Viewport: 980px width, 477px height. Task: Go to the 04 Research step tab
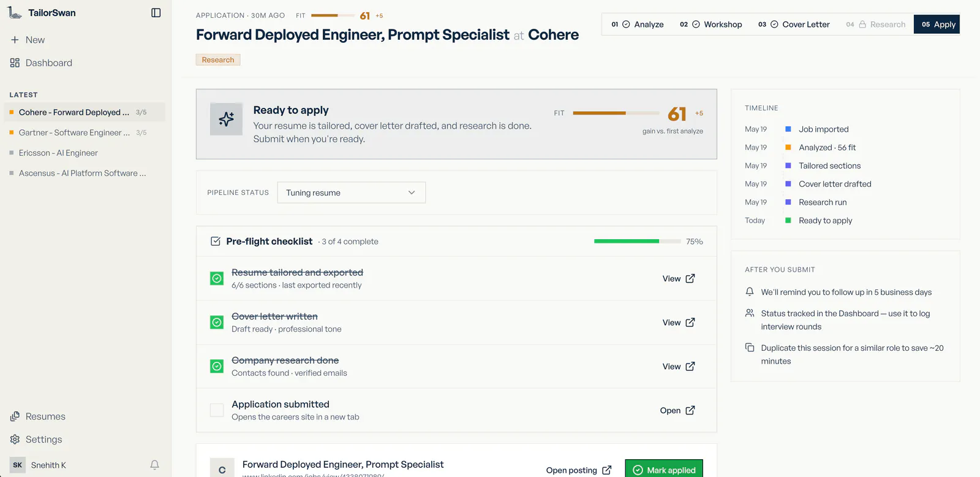[876, 25]
